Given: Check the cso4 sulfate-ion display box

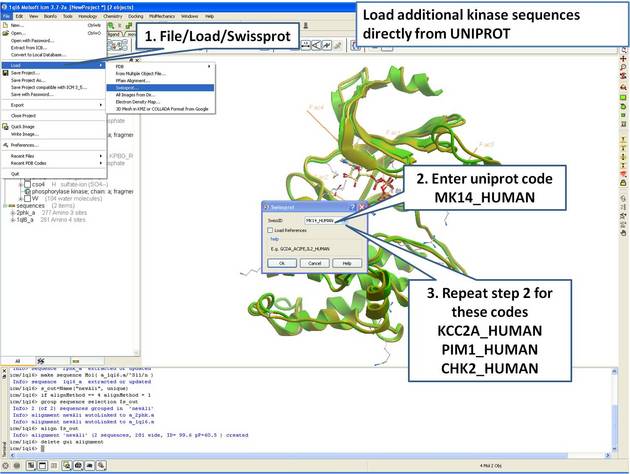Looking at the screenshot, I should click(25, 183).
